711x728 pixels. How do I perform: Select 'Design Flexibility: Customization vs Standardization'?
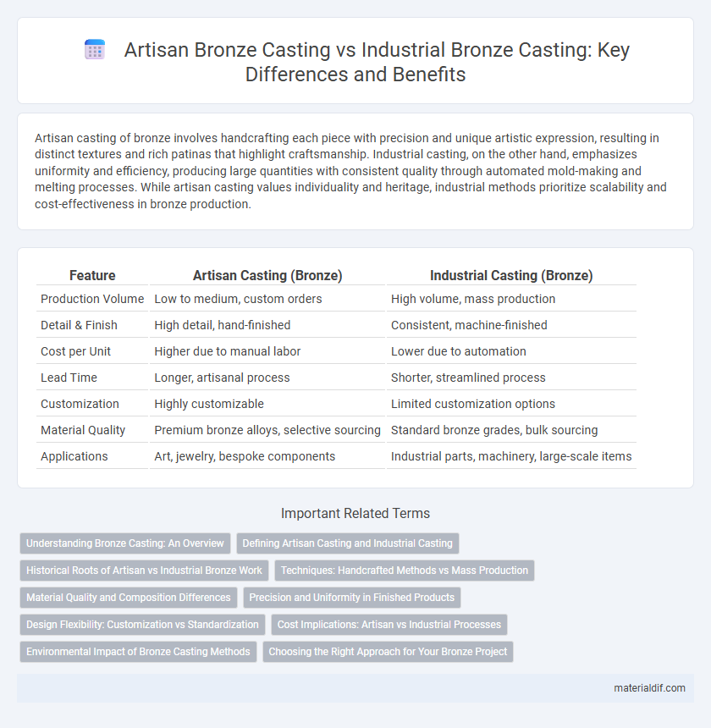[x=142, y=625]
